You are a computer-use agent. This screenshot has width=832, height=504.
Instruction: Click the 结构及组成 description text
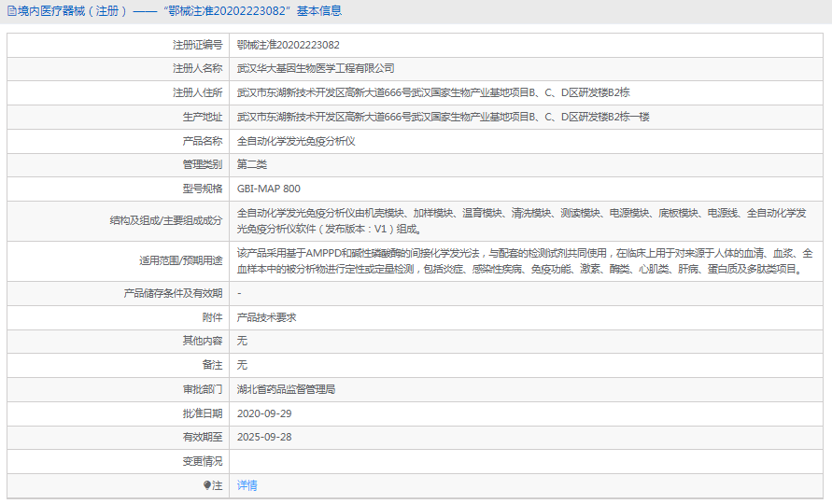click(522, 220)
